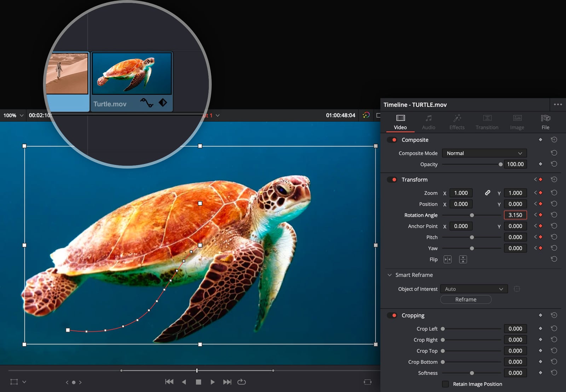Click the flip horizontal icon
This screenshot has width=566, height=392.
click(x=447, y=259)
